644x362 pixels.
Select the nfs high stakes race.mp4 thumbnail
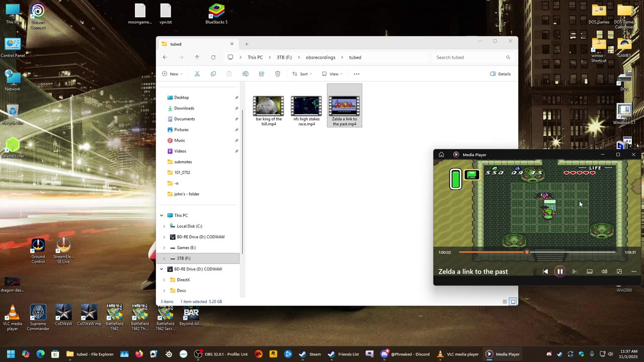coord(306,106)
